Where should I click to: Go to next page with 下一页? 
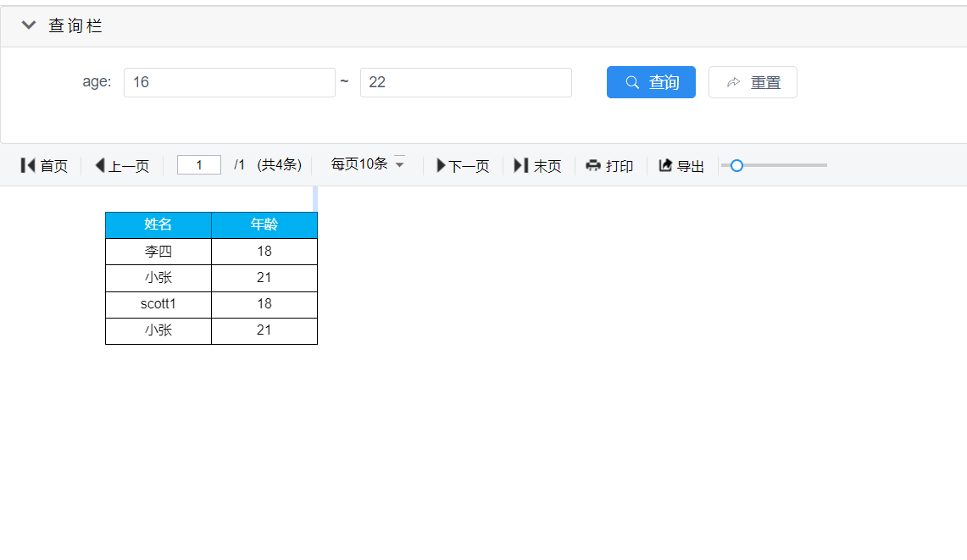coord(463,165)
